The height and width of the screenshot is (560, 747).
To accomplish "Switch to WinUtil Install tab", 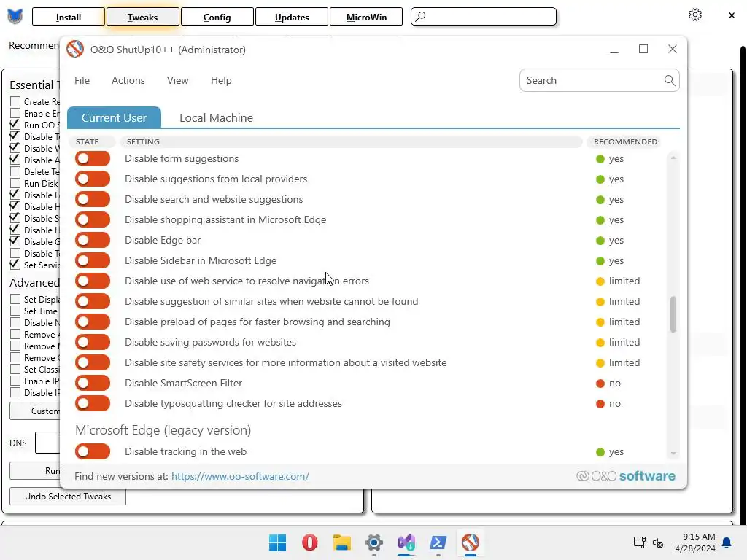I will 69,17.
